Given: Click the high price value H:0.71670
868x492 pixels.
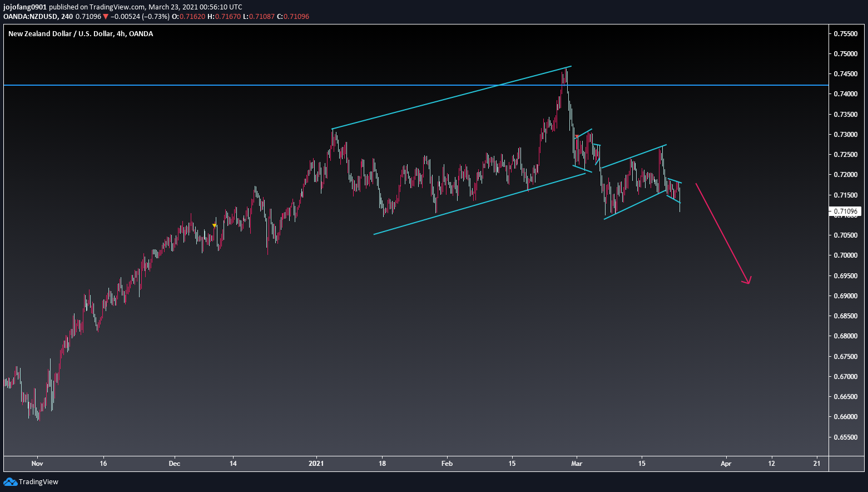Looking at the screenshot, I should pos(224,16).
